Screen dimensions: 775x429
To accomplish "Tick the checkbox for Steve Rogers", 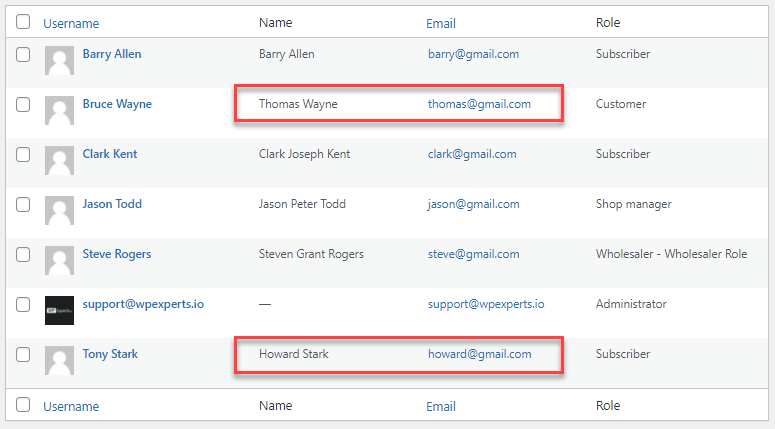I will (23, 255).
